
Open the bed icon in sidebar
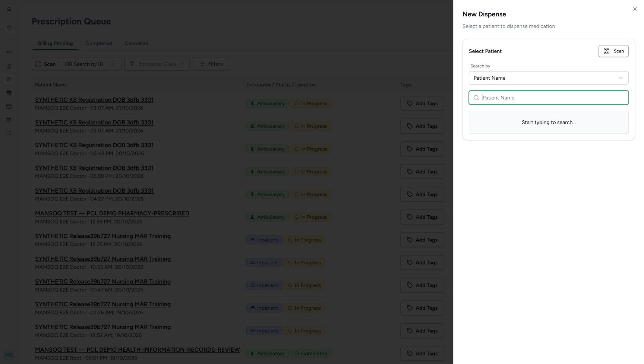click(9, 53)
